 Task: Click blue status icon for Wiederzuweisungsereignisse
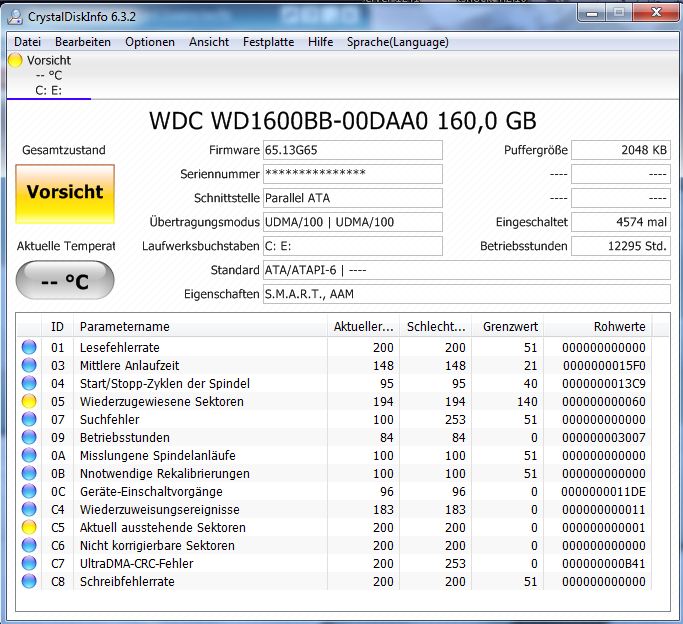coord(29,509)
